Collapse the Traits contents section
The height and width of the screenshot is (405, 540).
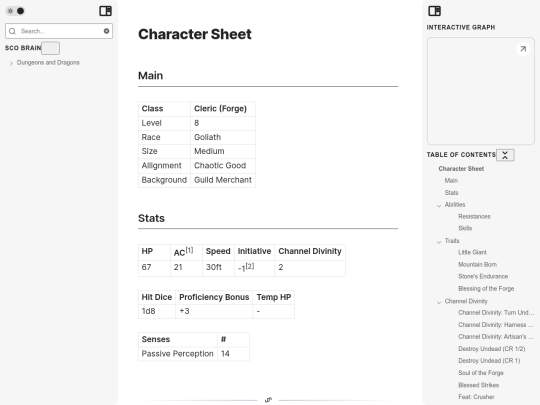point(439,242)
